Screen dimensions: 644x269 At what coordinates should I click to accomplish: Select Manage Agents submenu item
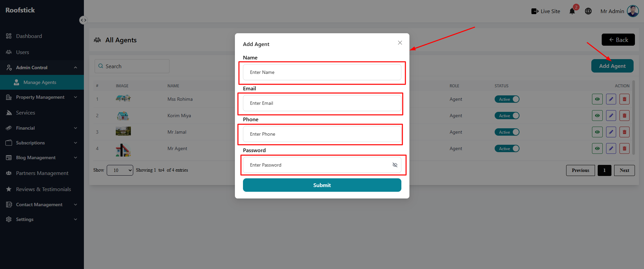coord(42,82)
